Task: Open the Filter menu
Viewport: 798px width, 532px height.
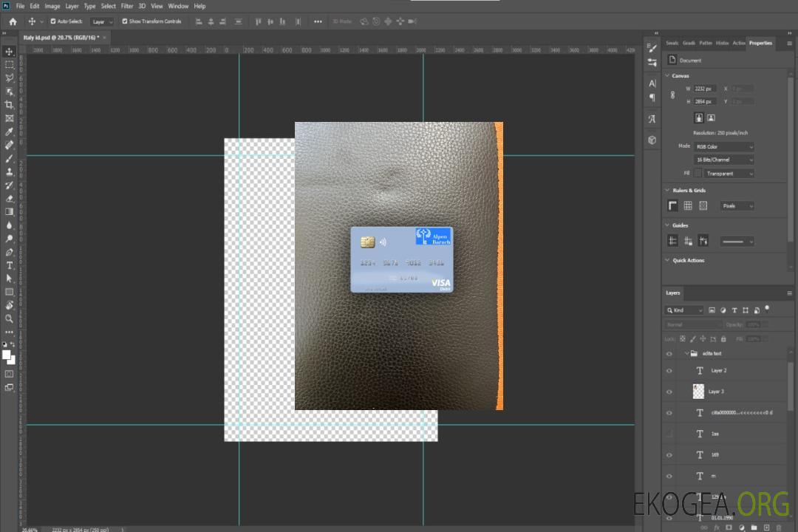Action: [127, 6]
